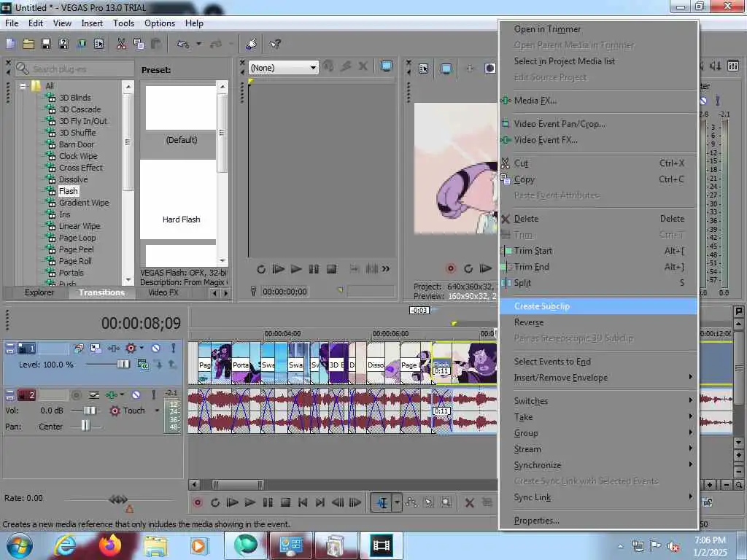
Task: Toggle Mute on video track 1
Action: tap(156, 349)
